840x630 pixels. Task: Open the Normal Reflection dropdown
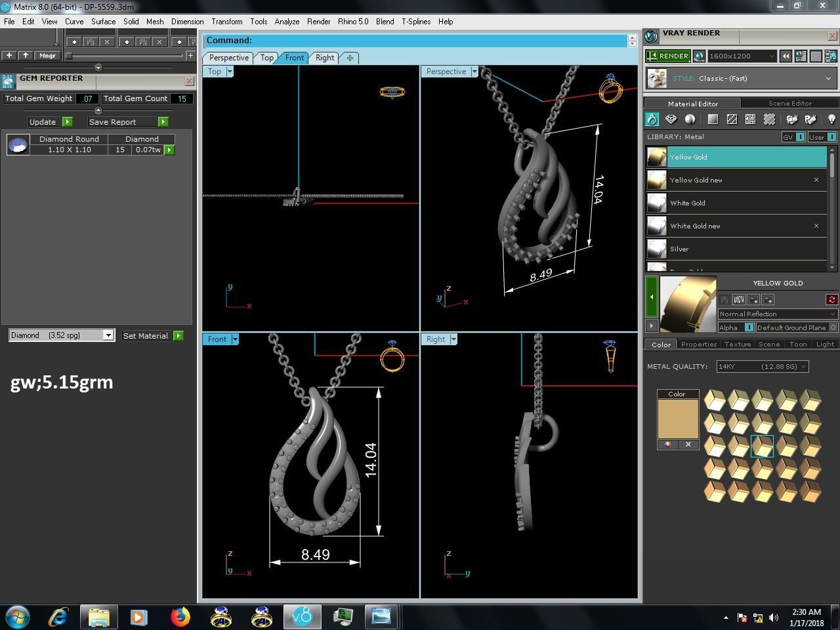pos(778,314)
